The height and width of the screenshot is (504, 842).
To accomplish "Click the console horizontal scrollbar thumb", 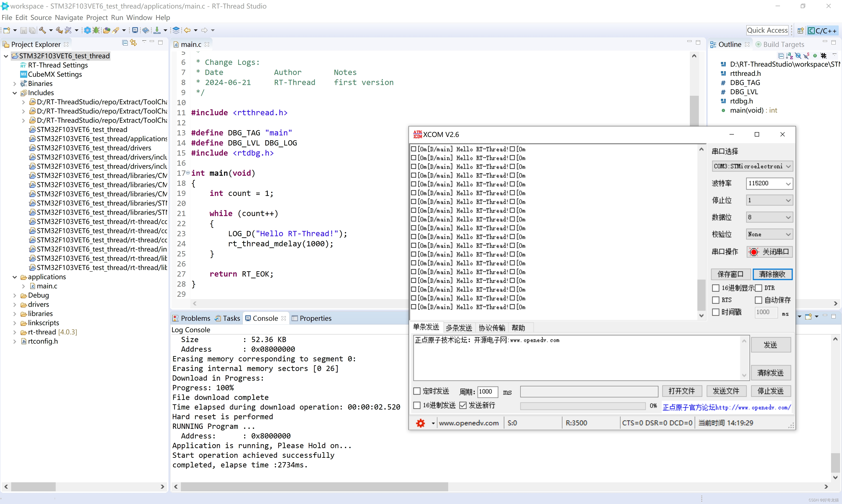I will [x=314, y=487].
